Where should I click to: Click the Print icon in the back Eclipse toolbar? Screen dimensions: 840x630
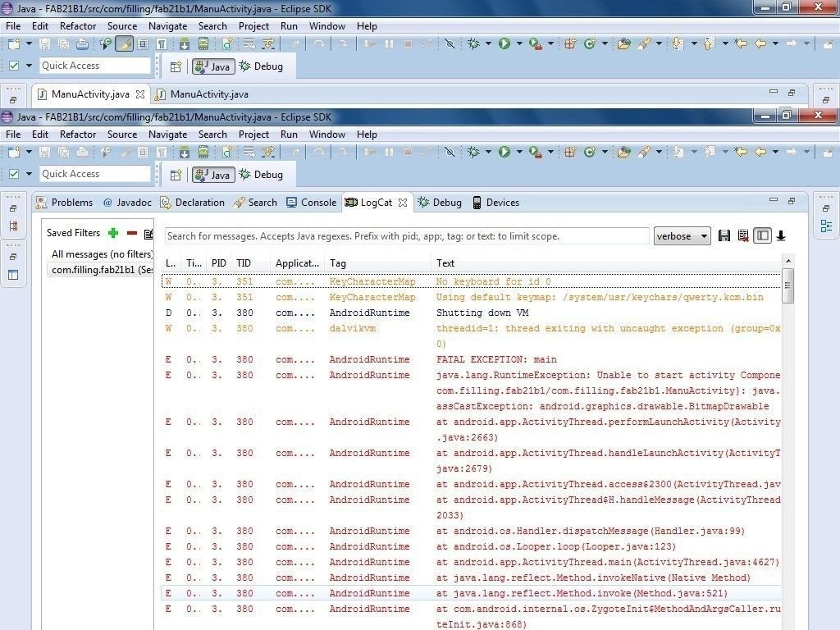[83, 44]
